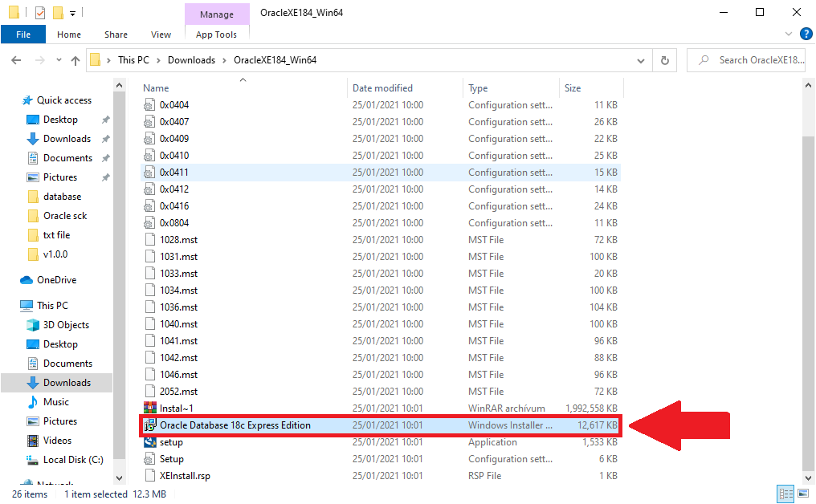Click the Back navigation arrow
This screenshot has width=816, height=504.
pyautogui.click(x=16, y=60)
